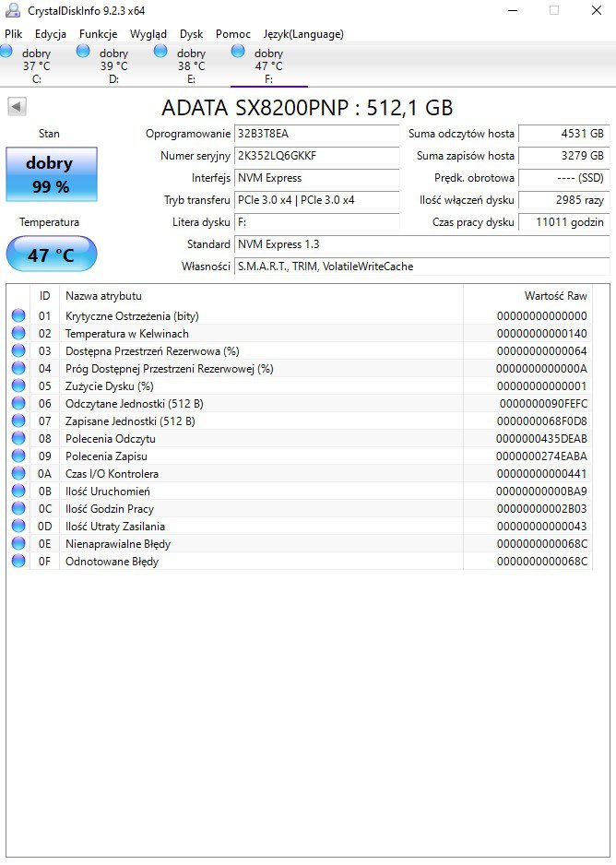Select the Polecenia Odczytu attribute name
616x865 pixels.
pos(111,439)
